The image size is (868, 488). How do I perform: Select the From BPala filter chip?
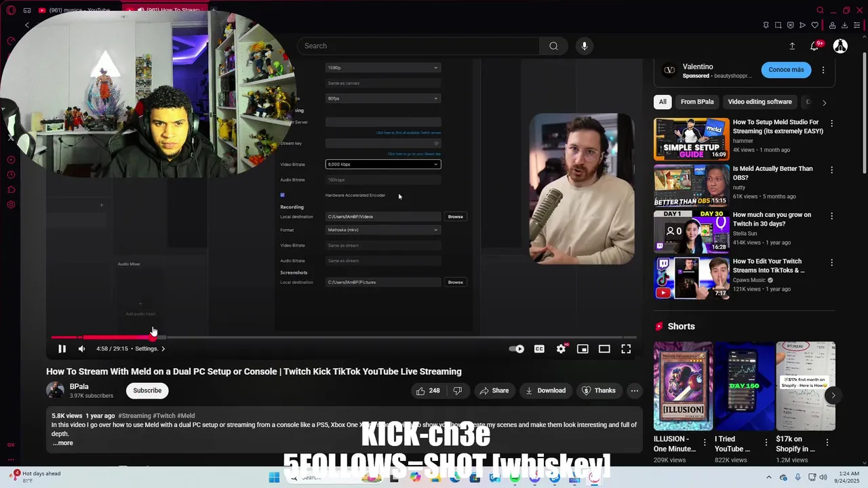pyautogui.click(x=697, y=102)
